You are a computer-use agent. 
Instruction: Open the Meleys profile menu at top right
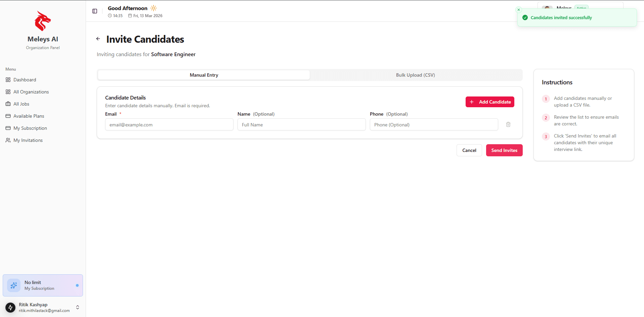(x=564, y=7)
